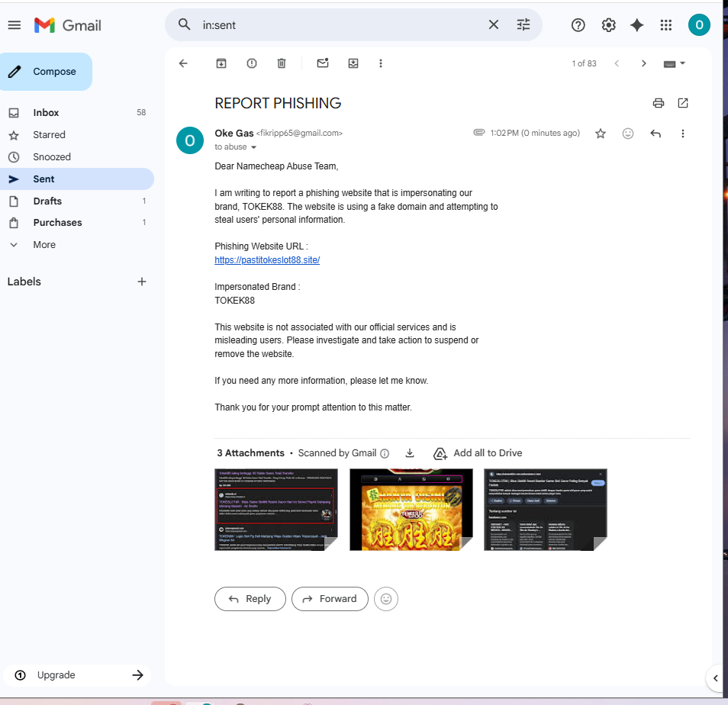Click inside the in:sent search field

tap(341, 25)
